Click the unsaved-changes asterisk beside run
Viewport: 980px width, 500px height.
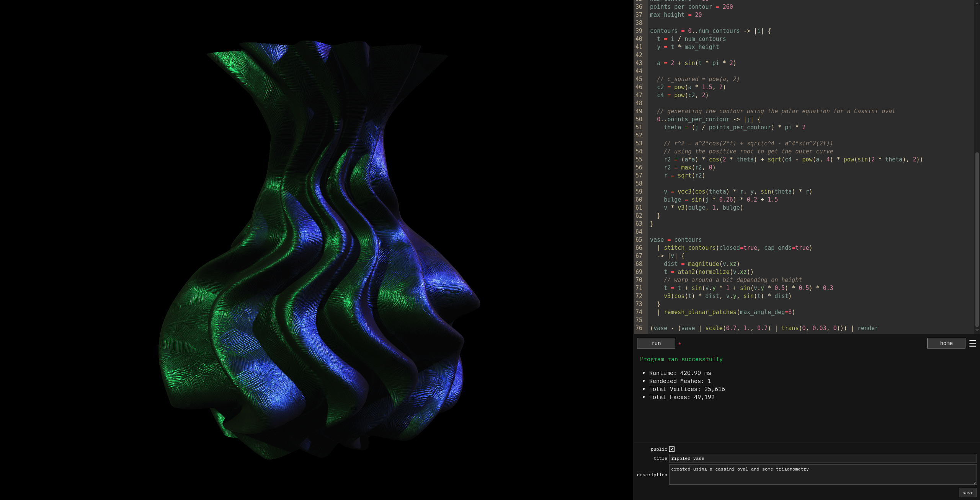(679, 344)
